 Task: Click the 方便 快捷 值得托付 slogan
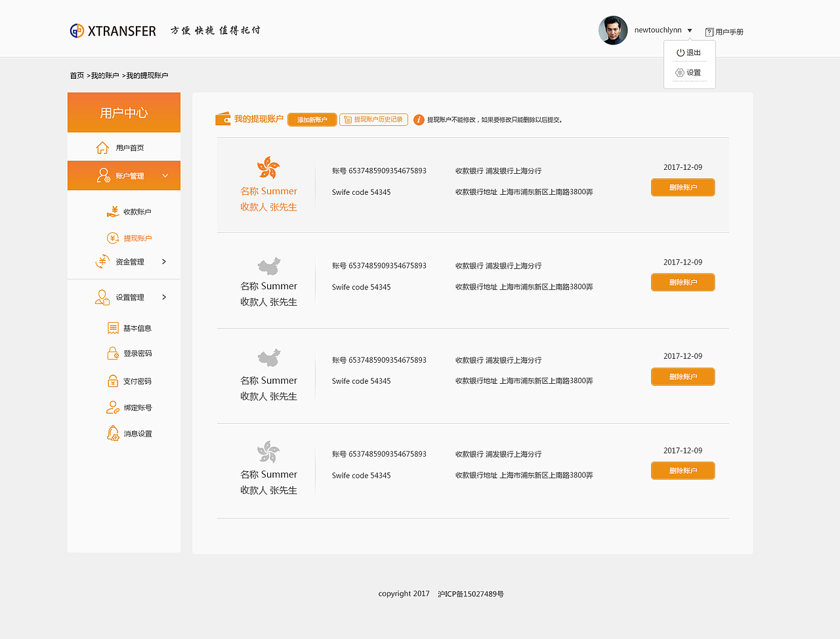[215, 30]
